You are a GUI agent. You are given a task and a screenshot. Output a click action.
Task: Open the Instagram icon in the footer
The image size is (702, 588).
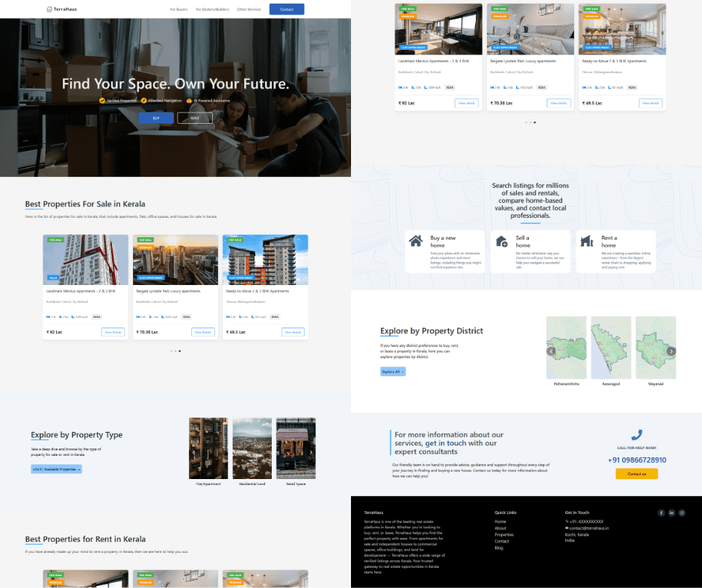(x=682, y=513)
